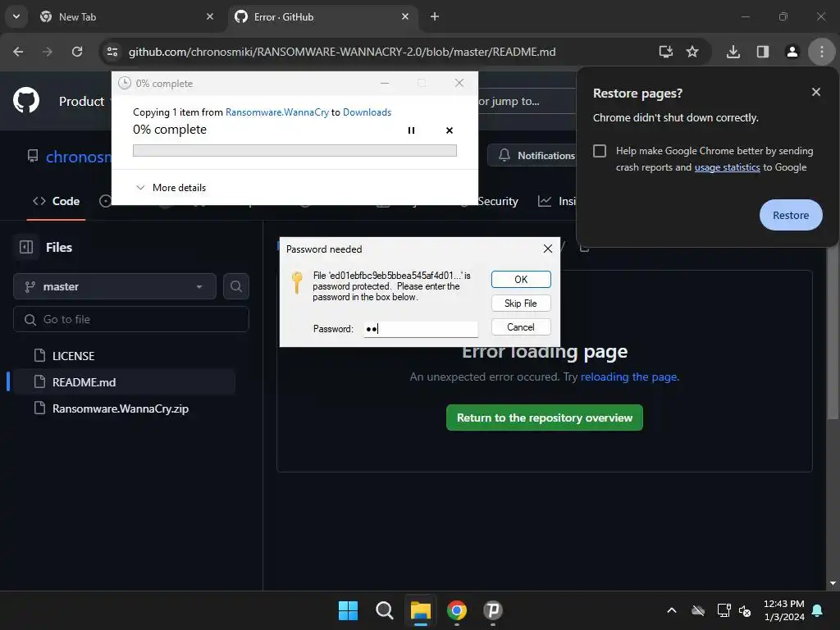Click the file search magnifier button
840x630 pixels.
click(x=235, y=286)
